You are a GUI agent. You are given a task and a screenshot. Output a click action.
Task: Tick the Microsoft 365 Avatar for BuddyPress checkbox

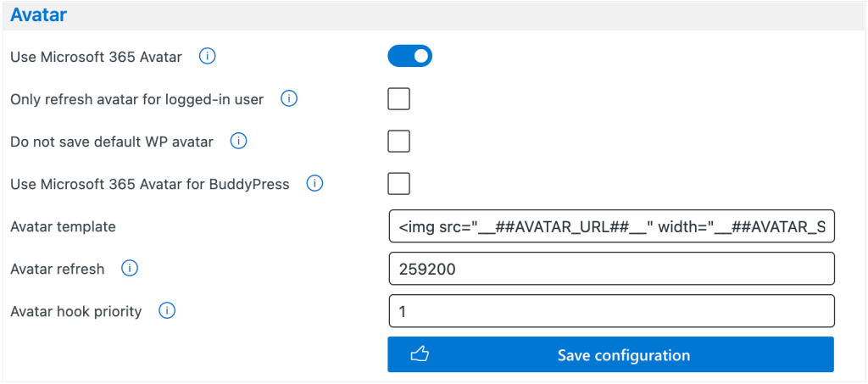click(x=398, y=184)
